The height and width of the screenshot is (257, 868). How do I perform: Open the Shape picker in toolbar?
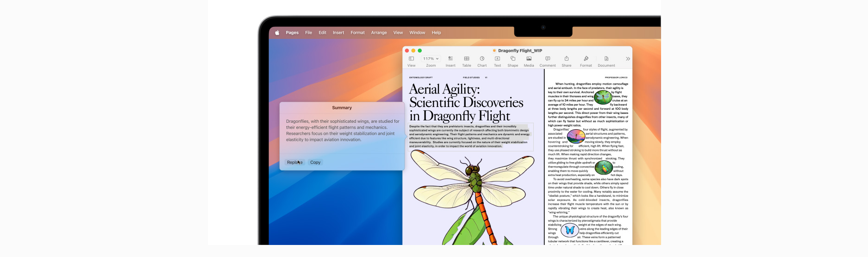512,59
